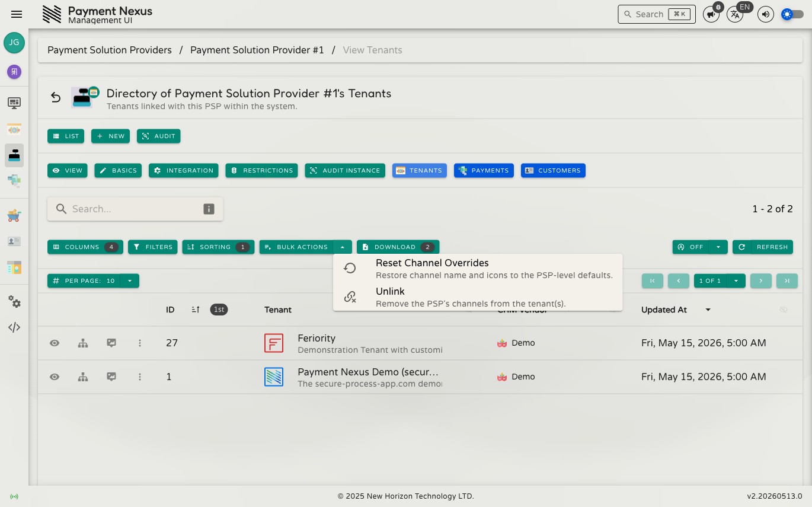Open the Download 2 options
Image resolution: width=812 pixels, height=507 pixels.
[398, 247]
